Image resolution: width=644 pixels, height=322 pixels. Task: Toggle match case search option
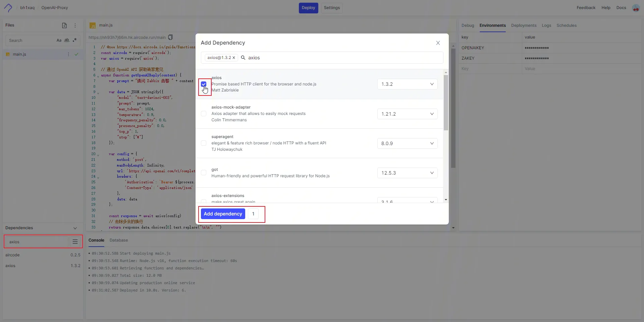point(59,41)
